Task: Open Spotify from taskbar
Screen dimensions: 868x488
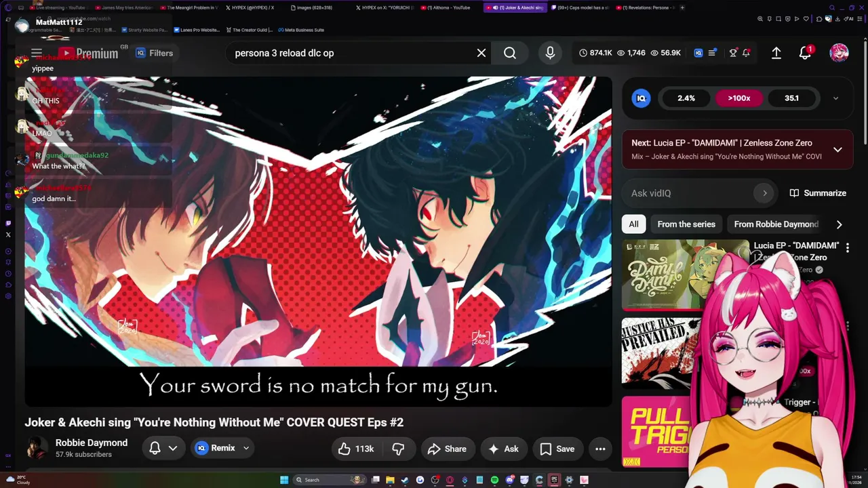Action: point(494,480)
